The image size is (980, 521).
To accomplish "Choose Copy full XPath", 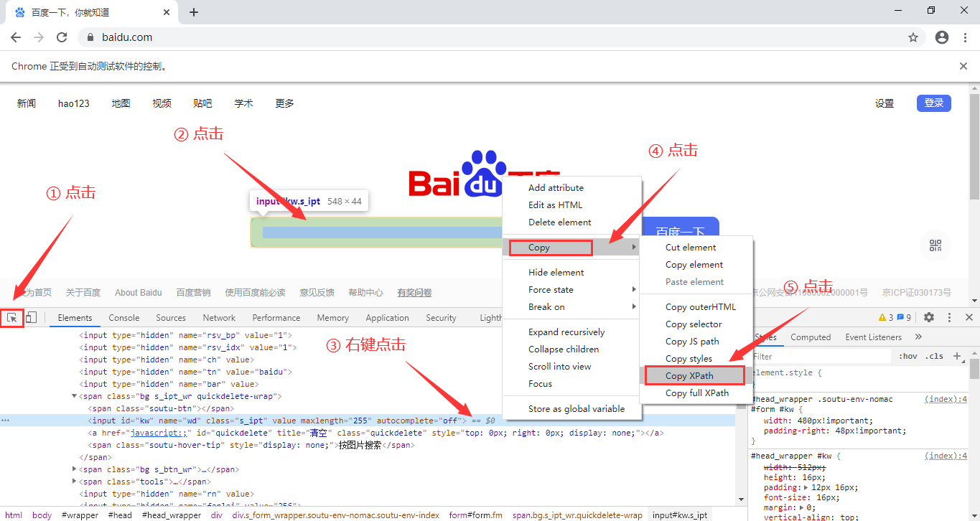I will [x=696, y=393].
